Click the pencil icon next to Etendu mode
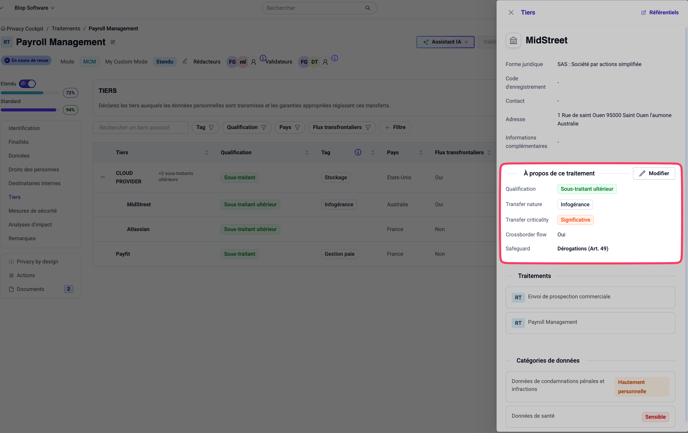 tap(185, 61)
